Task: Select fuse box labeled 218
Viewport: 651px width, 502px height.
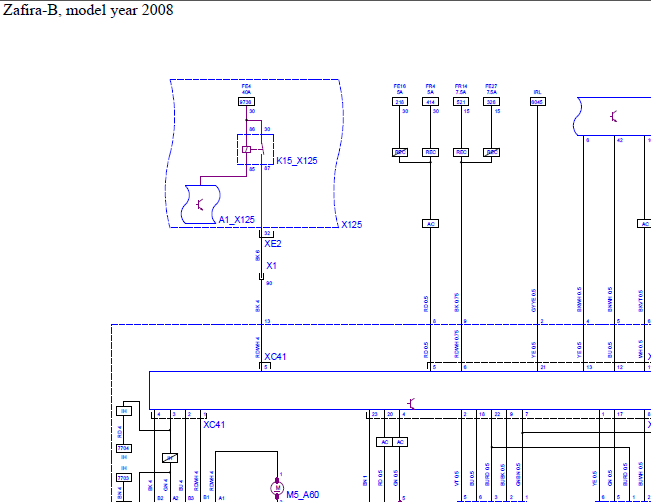Action: (x=400, y=102)
